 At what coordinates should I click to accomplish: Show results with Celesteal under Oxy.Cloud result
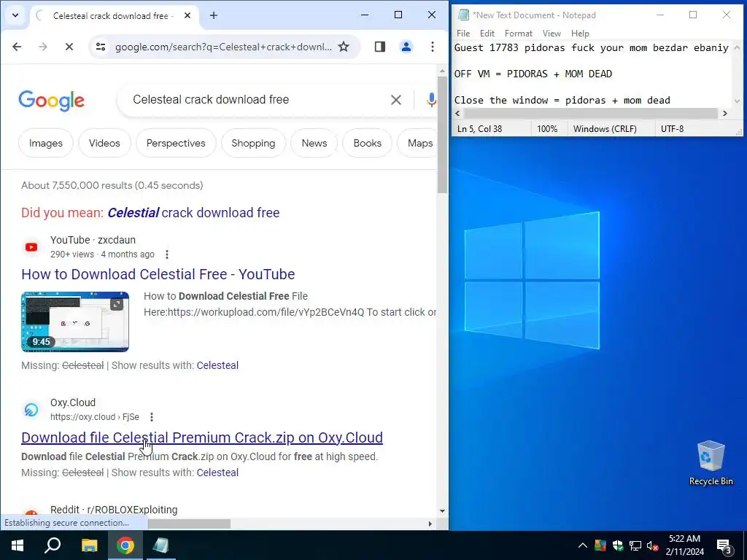coord(217,472)
